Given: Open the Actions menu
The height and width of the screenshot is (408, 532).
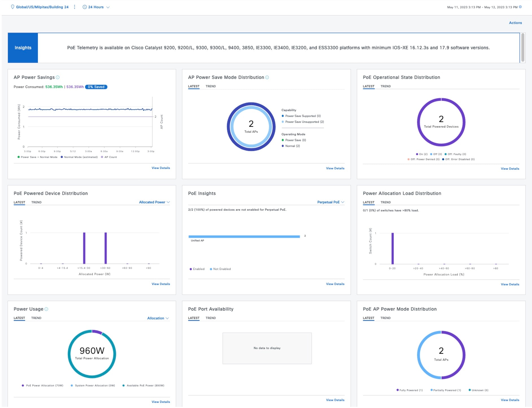Looking at the screenshot, I should coord(515,23).
